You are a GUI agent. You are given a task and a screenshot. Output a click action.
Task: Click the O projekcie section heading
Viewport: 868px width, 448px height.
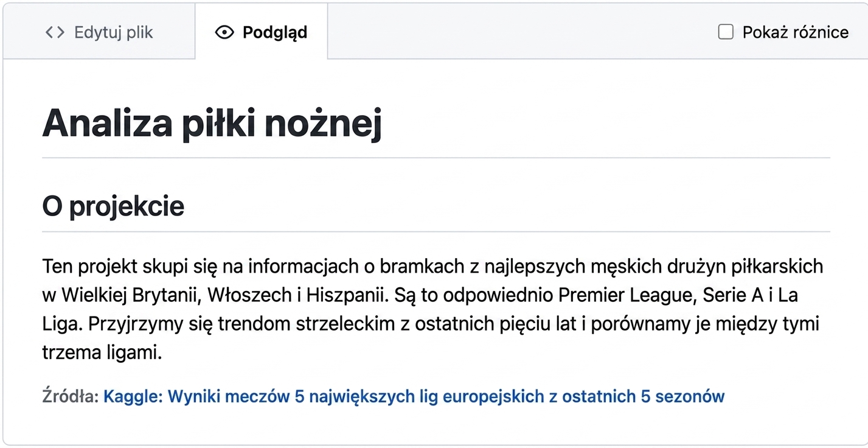(x=113, y=207)
